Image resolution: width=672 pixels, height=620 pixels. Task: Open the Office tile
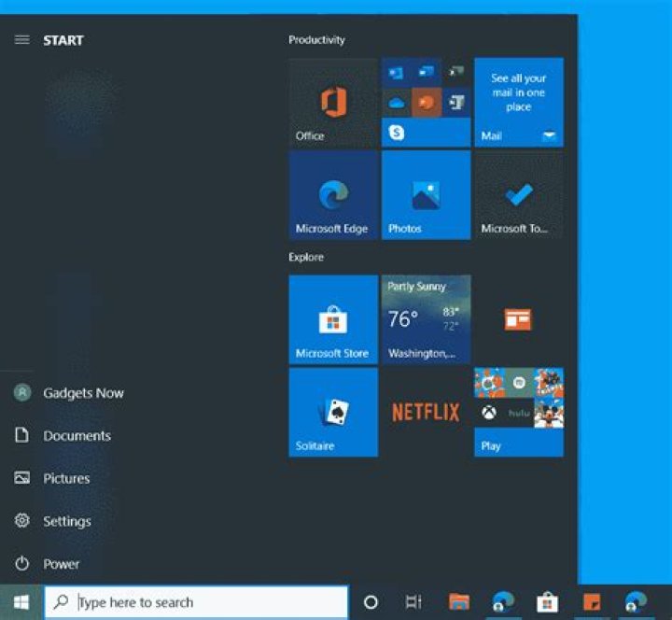[333, 103]
